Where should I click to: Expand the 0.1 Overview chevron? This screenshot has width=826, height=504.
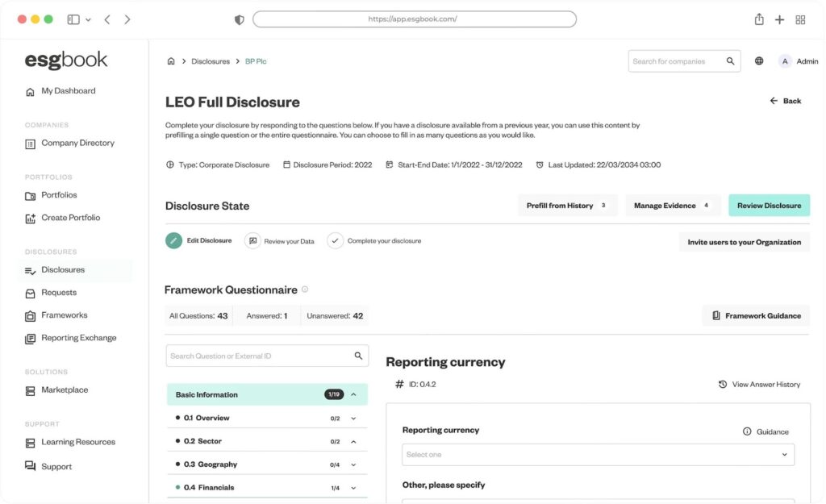tap(353, 419)
